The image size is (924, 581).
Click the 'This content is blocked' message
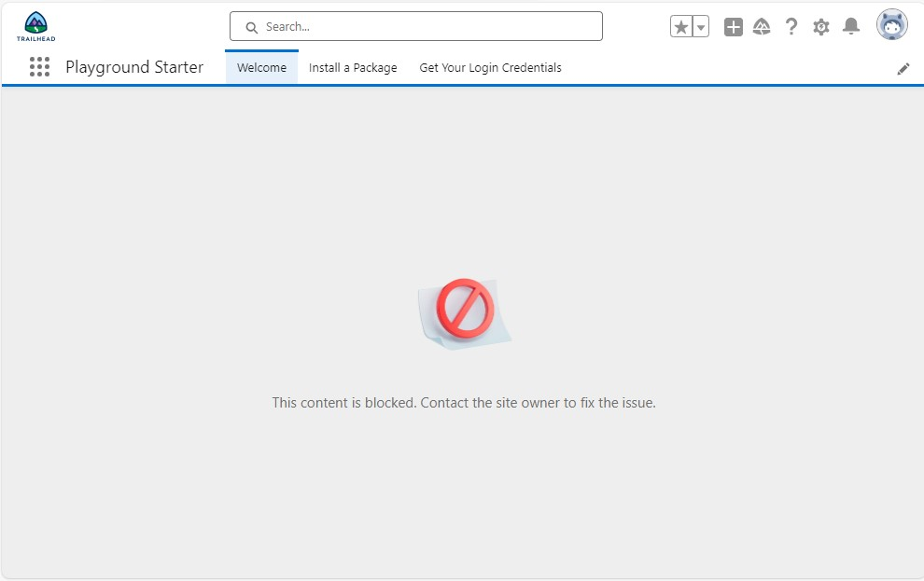[464, 403]
